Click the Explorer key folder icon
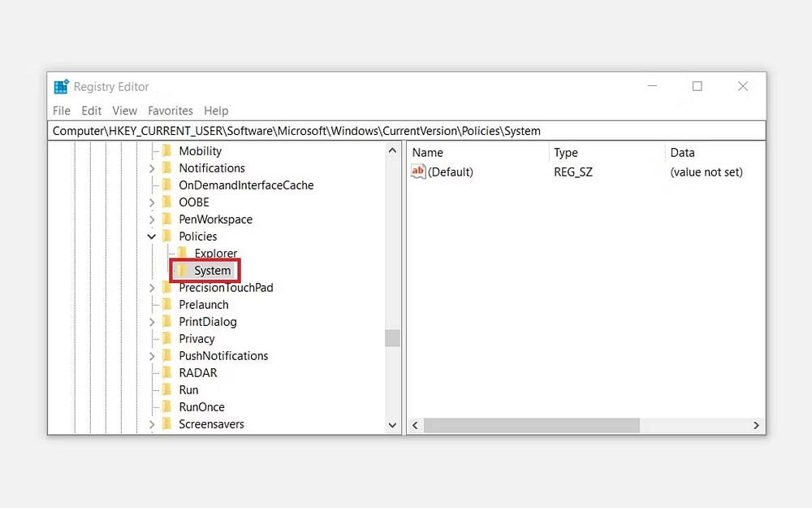The image size is (812, 508). (x=181, y=253)
